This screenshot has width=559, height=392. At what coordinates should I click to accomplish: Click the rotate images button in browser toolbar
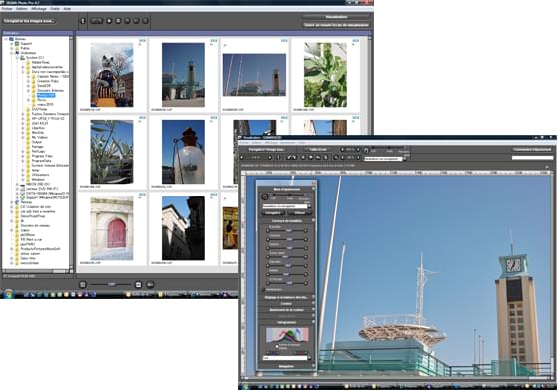pos(96,21)
